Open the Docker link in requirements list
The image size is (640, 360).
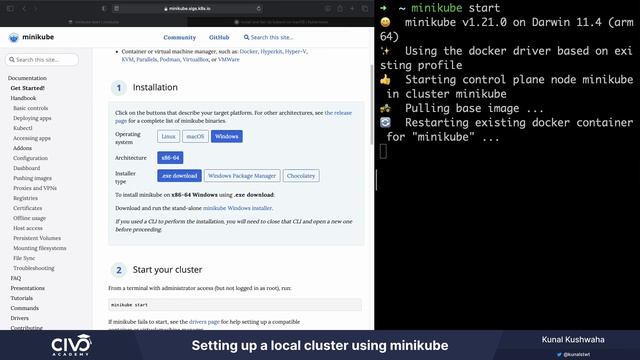[249, 52]
